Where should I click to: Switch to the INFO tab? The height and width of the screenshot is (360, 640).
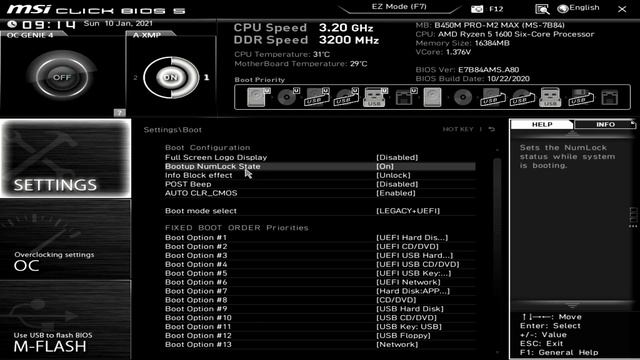[605, 124]
